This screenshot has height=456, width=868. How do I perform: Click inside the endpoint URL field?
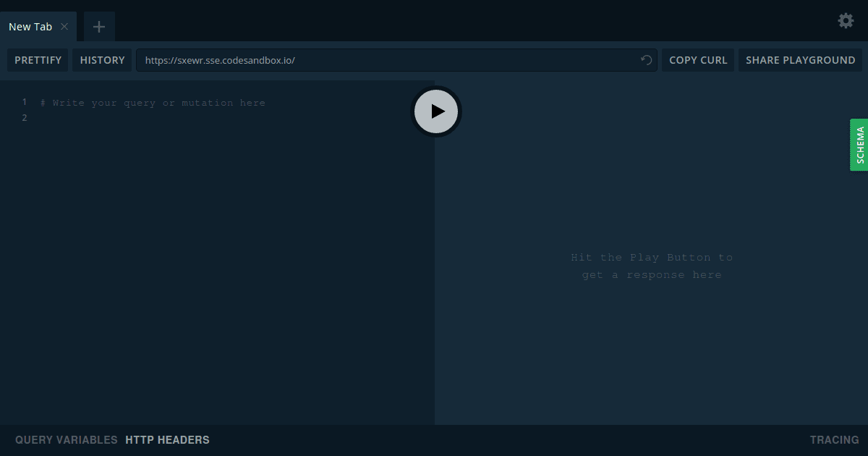[391, 60]
